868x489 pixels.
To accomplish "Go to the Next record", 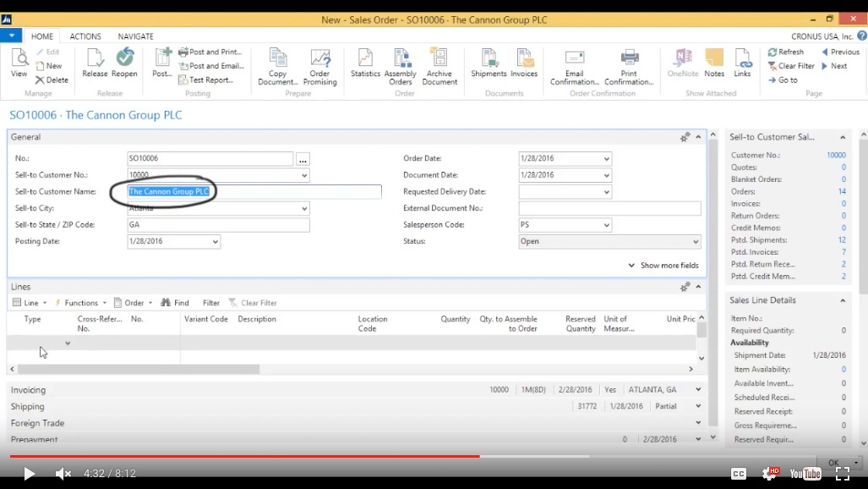I will [834, 65].
